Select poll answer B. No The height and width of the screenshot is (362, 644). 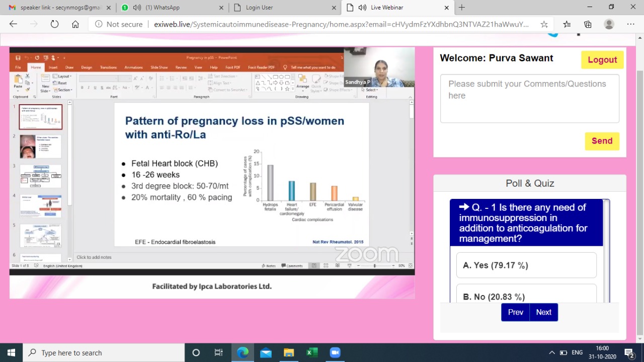526,296
